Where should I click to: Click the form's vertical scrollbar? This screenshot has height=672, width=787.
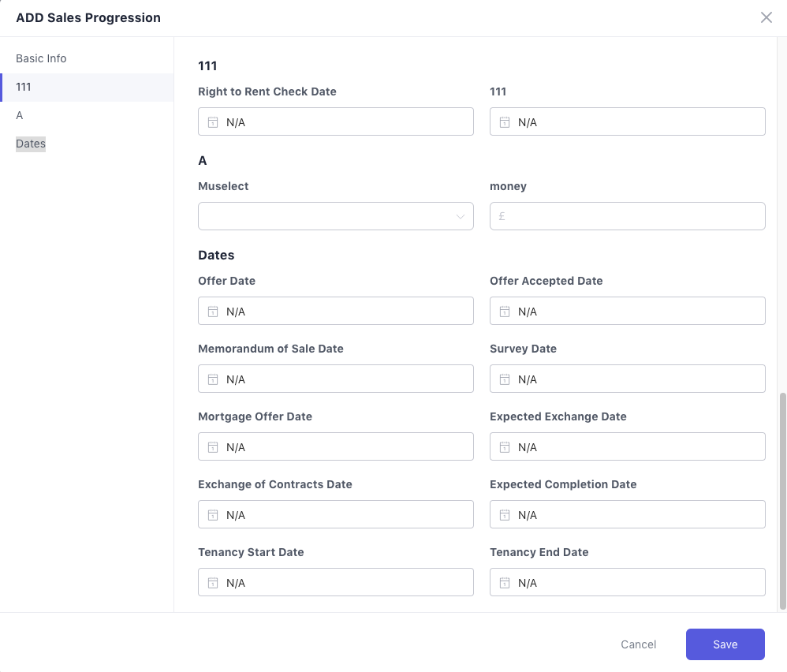[782, 501]
